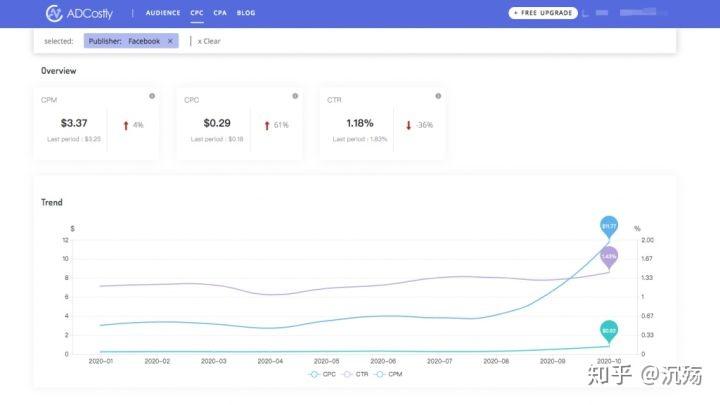Click the CPM Last period text
The width and height of the screenshot is (720, 405).
point(74,139)
